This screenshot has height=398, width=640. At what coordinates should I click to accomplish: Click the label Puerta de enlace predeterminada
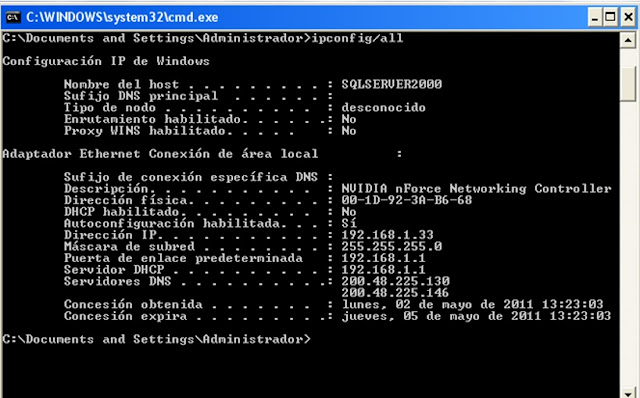click(x=183, y=258)
